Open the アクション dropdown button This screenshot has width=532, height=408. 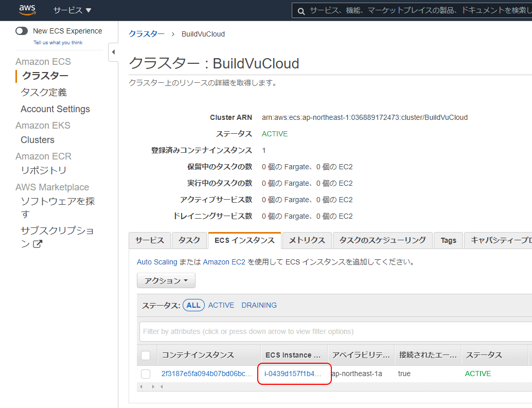[x=166, y=280]
